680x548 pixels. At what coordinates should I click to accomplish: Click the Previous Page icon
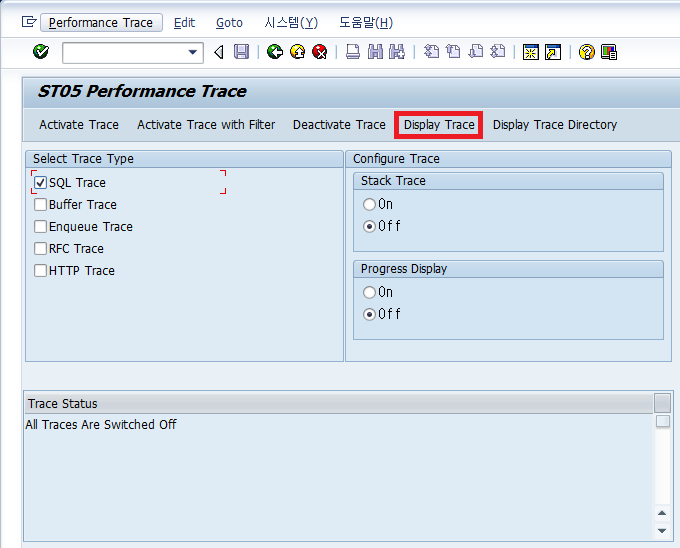pos(453,52)
